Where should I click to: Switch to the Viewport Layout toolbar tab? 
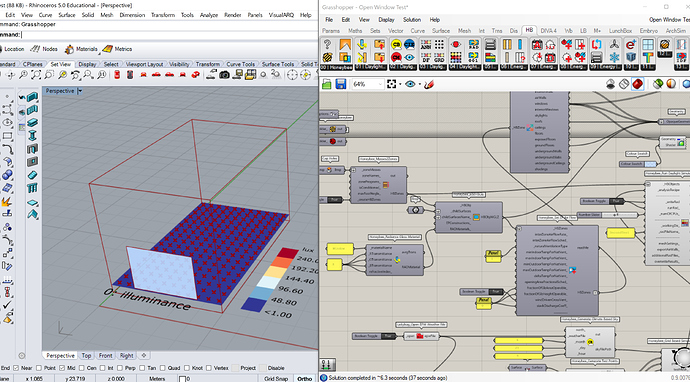144,64
